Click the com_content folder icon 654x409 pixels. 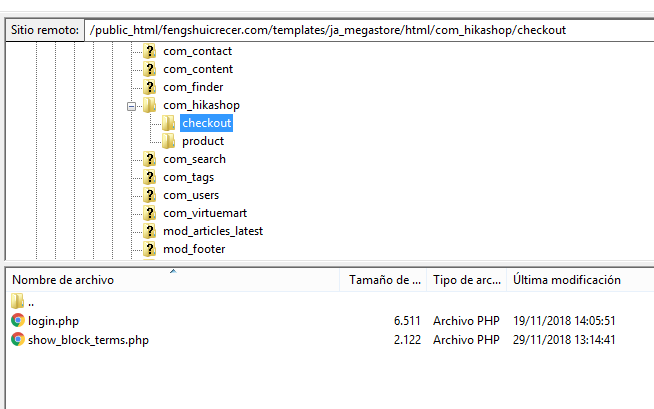point(149,69)
